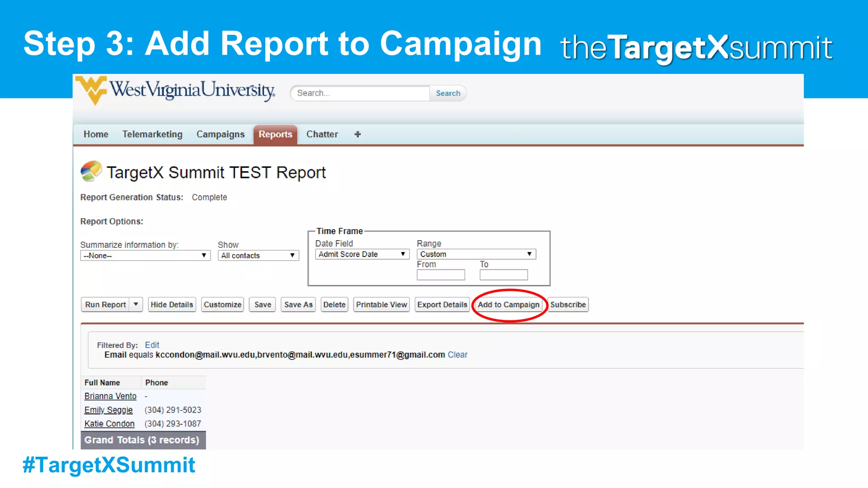Image resolution: width=868 pixels, height=488 pixels.
Task: Open Printable View
Action: click(x=381, y=305)
